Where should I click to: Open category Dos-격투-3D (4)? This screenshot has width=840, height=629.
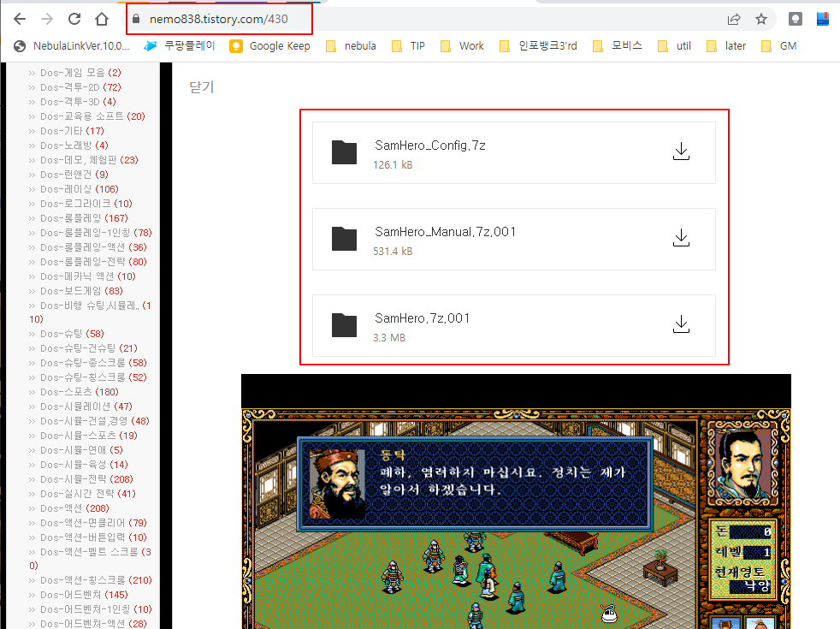[78, 101]
